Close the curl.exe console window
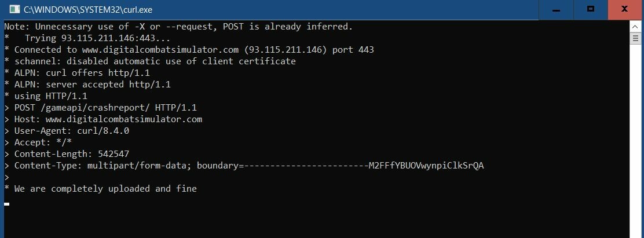The height and width of the screenshot is (238, 644). pos(625,10)
